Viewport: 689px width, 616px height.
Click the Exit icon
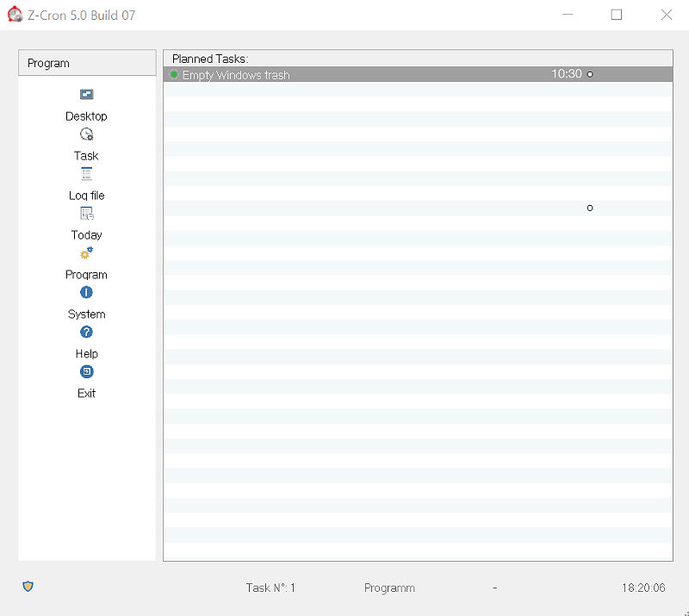coord(87,371)
